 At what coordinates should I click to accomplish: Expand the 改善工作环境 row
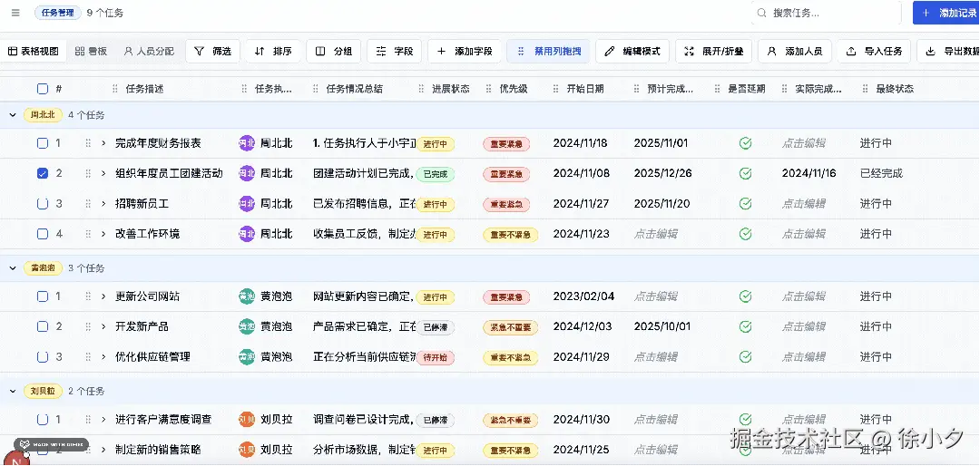point(103,234)
